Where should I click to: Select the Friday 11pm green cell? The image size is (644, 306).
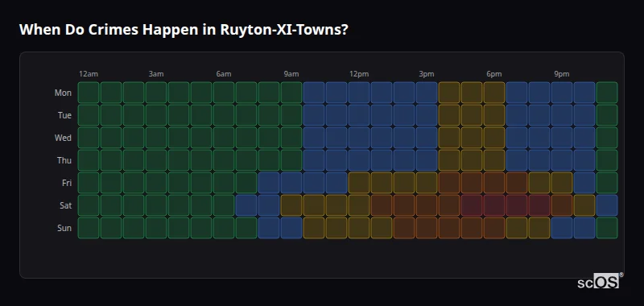pyautogui.click(x=607, y=183)
